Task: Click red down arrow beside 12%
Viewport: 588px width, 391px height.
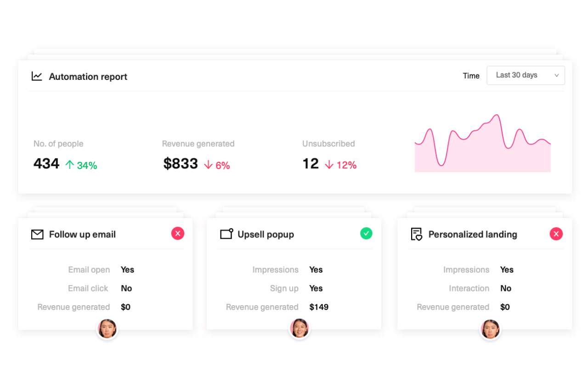Action: coord(329,165)
